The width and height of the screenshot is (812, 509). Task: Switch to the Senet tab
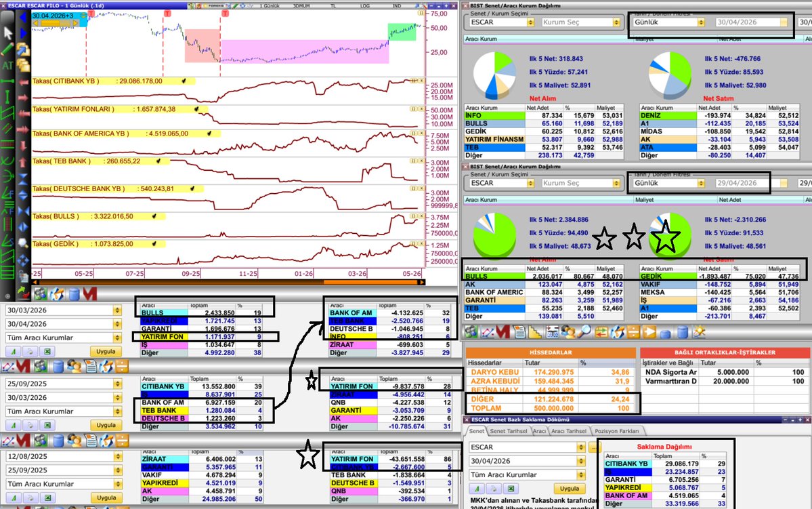pos(477,431)
